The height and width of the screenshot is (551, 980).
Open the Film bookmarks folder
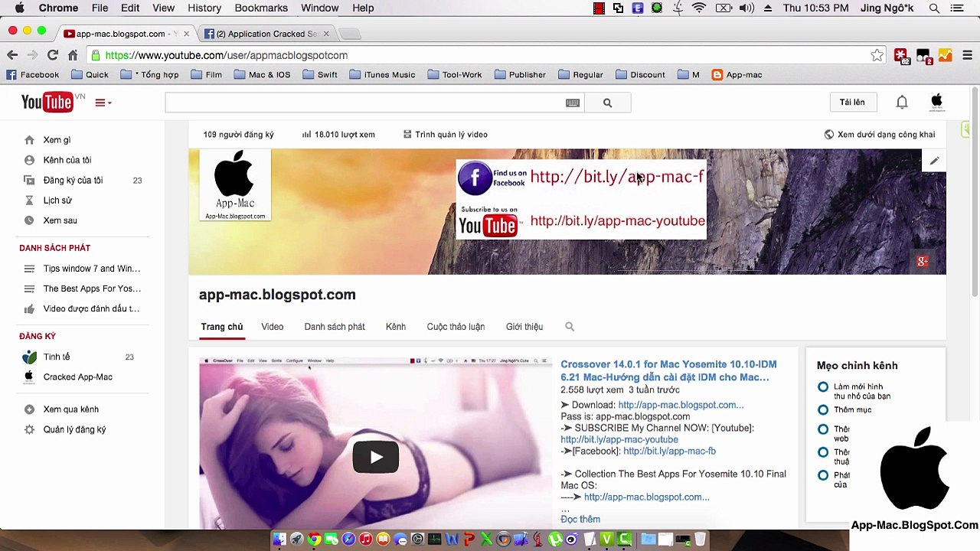[x=206, y=74]
